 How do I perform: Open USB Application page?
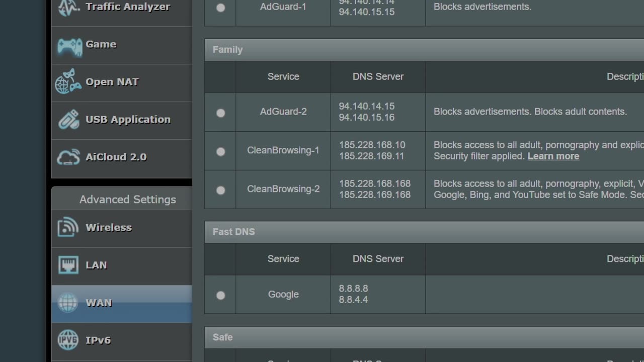121,120
